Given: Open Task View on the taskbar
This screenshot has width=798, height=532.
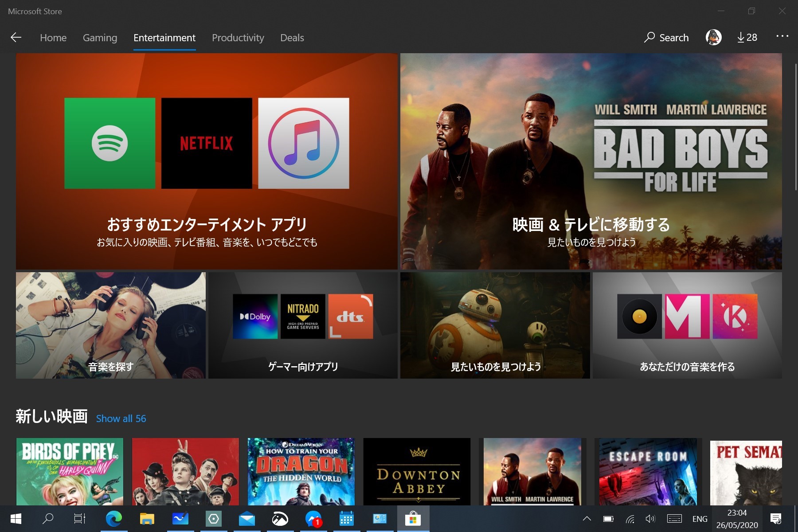Looking at the screenshot, I should [80, 519].
